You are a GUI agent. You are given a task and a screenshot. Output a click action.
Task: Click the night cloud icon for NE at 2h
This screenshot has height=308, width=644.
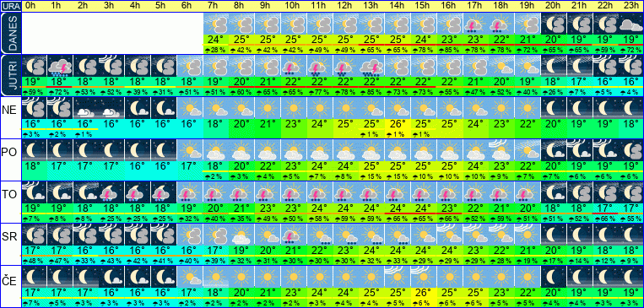click(85, 108)
